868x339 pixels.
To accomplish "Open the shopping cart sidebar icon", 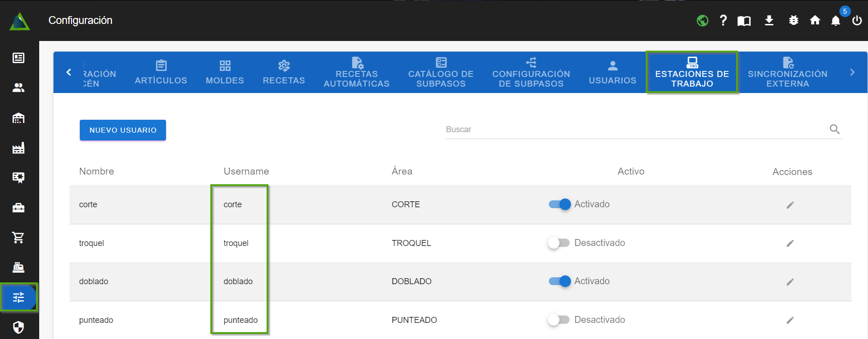I will pyautogui.click(x=18, y=238).
